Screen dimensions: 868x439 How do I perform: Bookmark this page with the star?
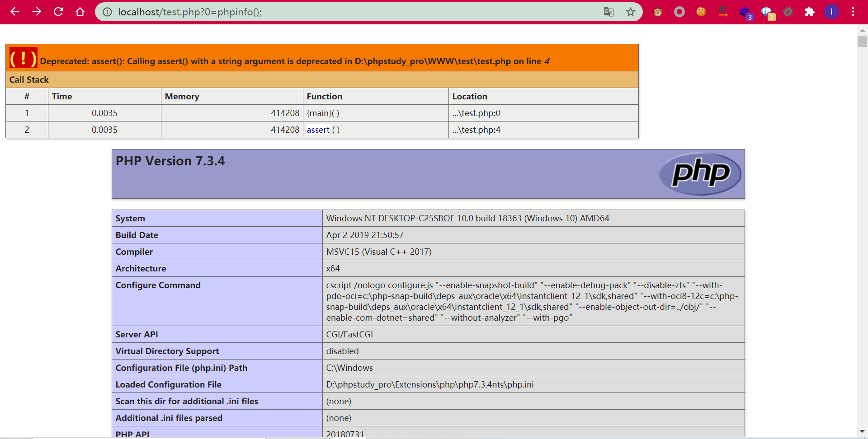631,12
